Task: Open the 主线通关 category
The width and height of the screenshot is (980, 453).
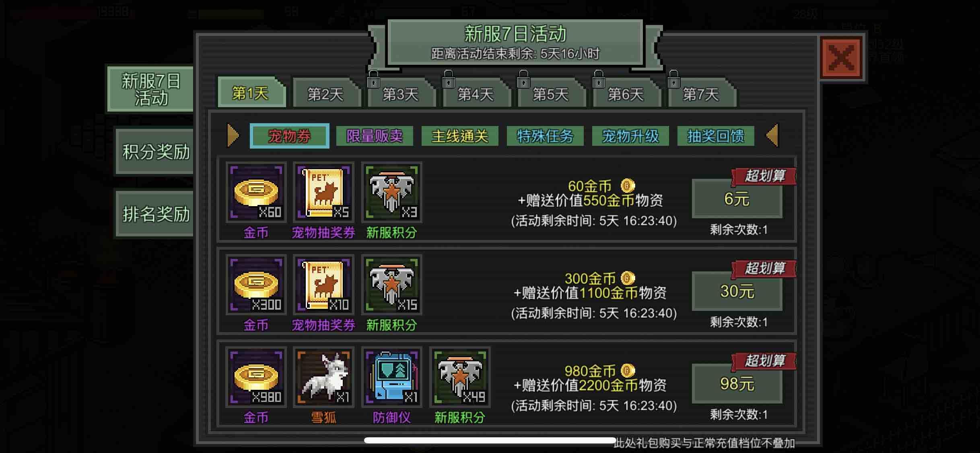Action: pos(460,136)
